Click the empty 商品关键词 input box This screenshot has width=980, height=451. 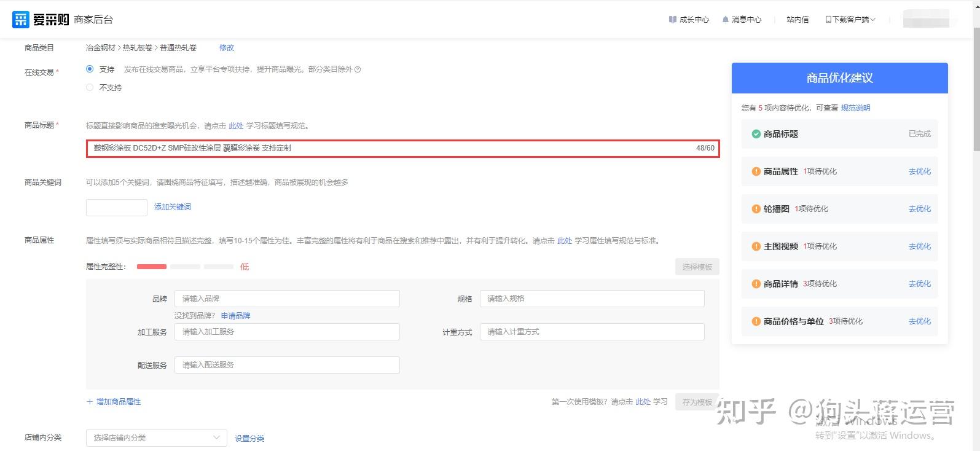(x=117, y=207)
